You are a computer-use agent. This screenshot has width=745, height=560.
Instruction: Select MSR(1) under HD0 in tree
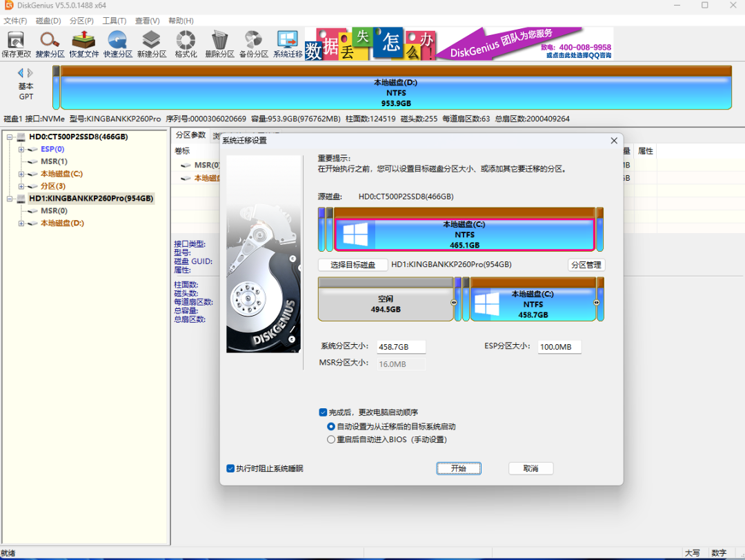click(54, 161)
